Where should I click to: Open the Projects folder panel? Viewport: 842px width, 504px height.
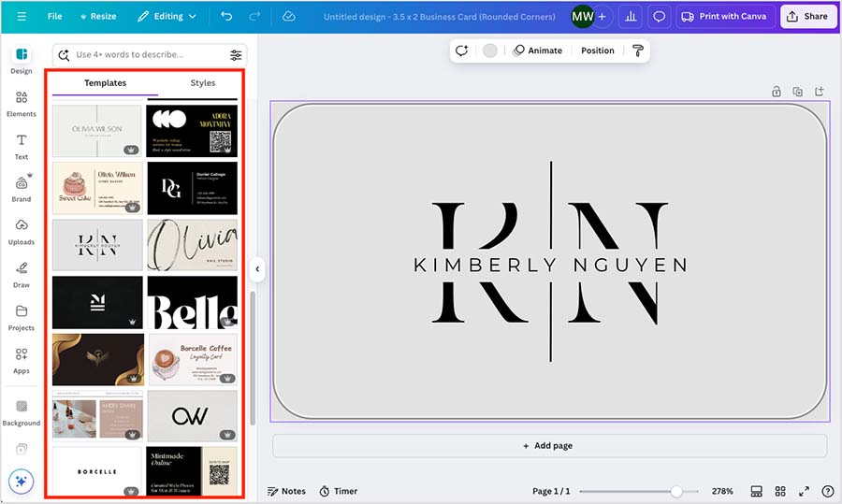click(22, 318)
